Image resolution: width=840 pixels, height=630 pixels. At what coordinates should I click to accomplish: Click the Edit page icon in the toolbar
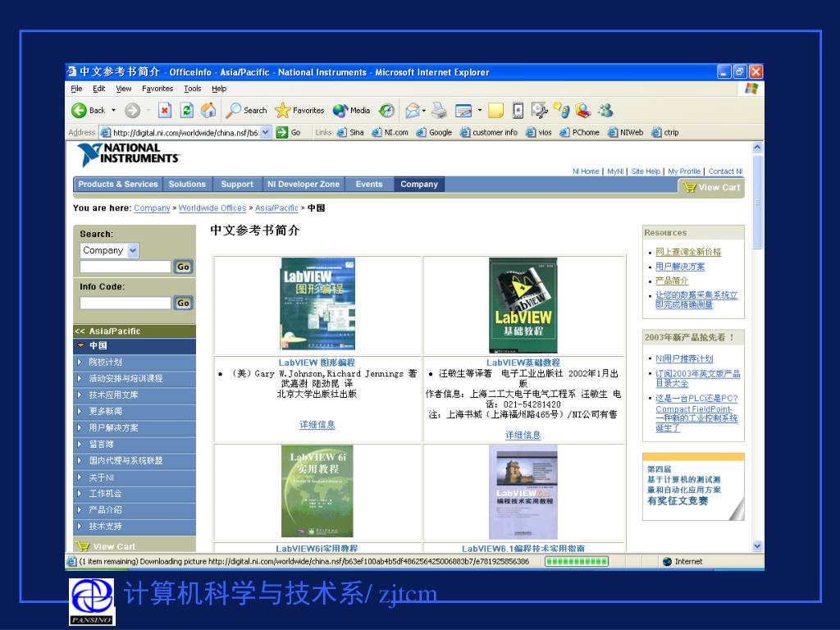pyautogui.click(x=463, y=111)
